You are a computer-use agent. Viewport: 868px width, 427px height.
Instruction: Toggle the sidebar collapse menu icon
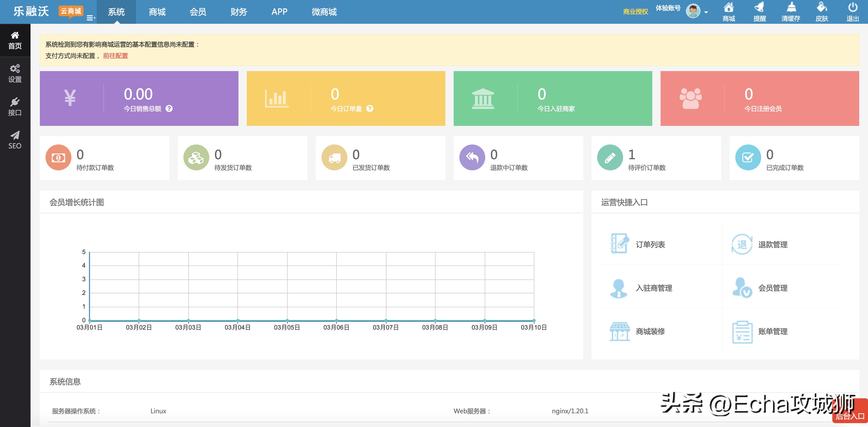[x=91, y=18]
